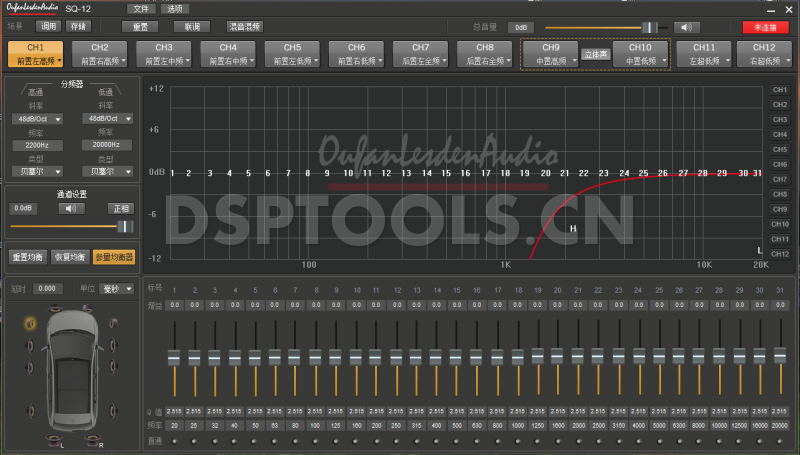Click the high-pass frequency 2200Hz field
800x455 pixels.
tap(37, 145)
